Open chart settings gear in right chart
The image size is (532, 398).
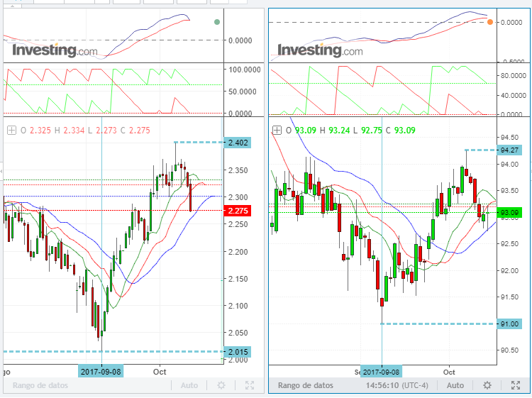pyautogui.click(x=487, y=385)
